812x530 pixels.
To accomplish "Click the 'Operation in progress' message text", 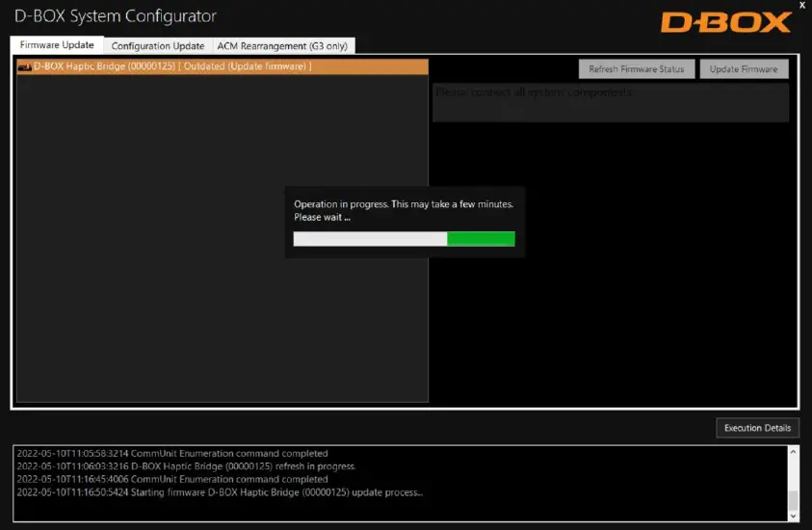I will click(x=404, y=210).
